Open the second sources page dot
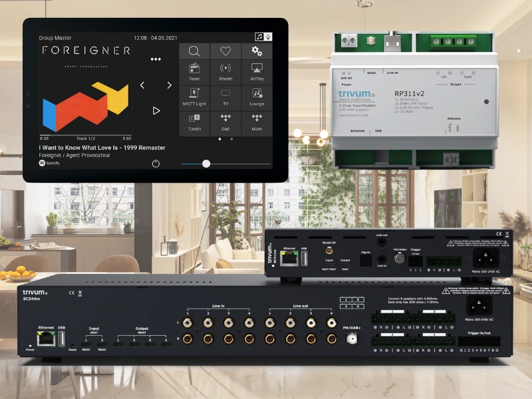The width and height of the screenshot is (532, 399). (231, 140)
